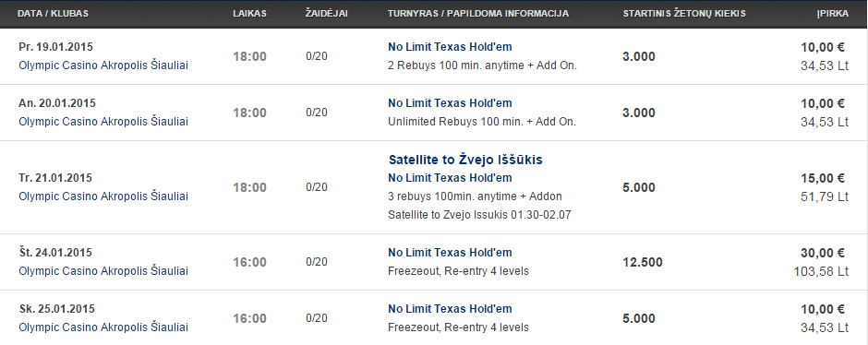This screenshot has width=868, height=345.
Task: Select the ĮPIRKA column header
Action: point(833,14)
